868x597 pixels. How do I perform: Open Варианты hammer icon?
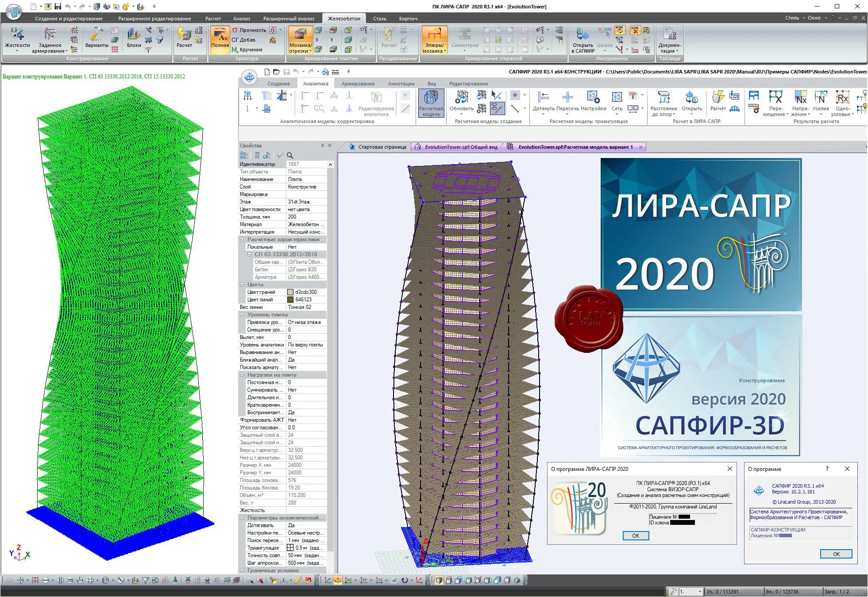pos(96,34)
